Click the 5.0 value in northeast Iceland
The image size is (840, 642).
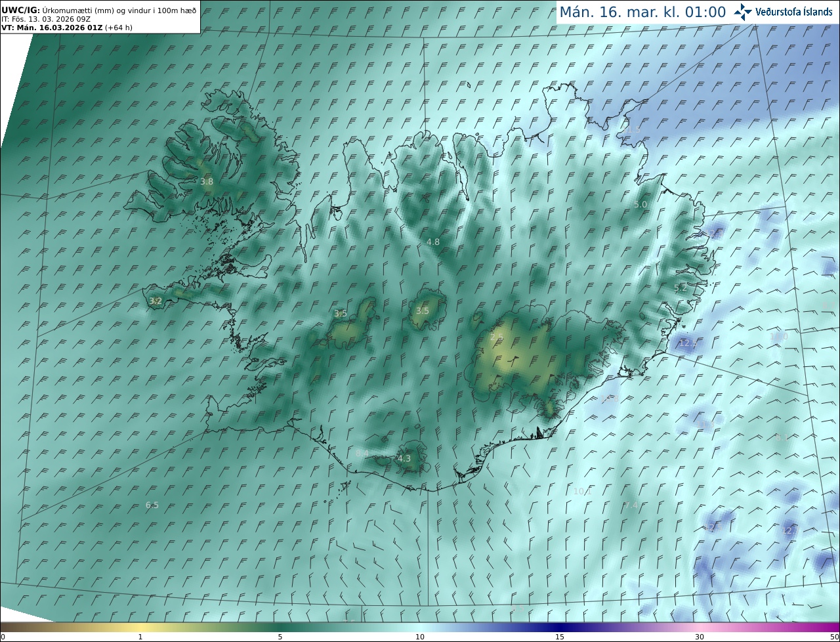(640, 204)
